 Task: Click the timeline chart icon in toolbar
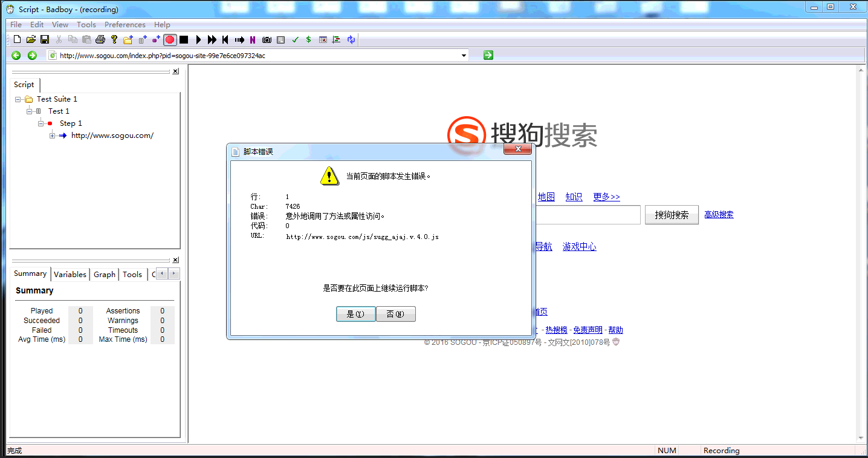point(337,40)
